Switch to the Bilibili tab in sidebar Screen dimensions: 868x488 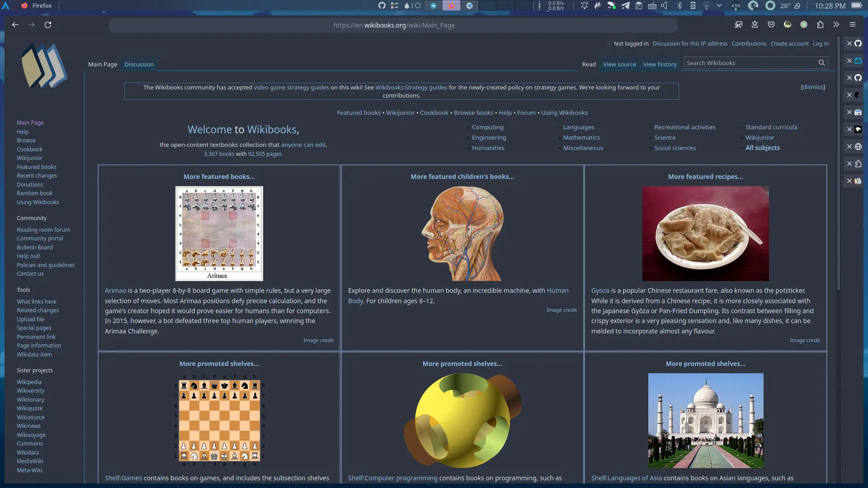(x=858, y=61)
